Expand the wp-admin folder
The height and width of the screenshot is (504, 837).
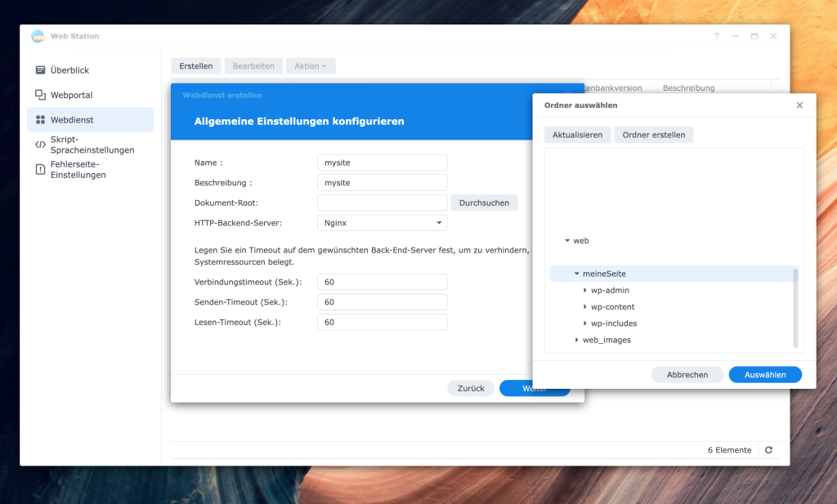coord(585,291)
